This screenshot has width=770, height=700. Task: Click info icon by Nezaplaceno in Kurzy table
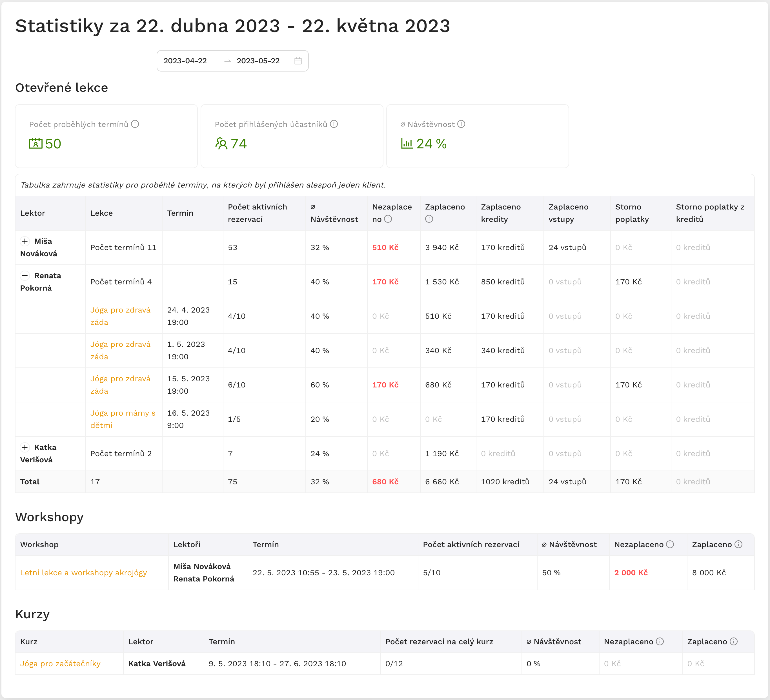[660, 641]
